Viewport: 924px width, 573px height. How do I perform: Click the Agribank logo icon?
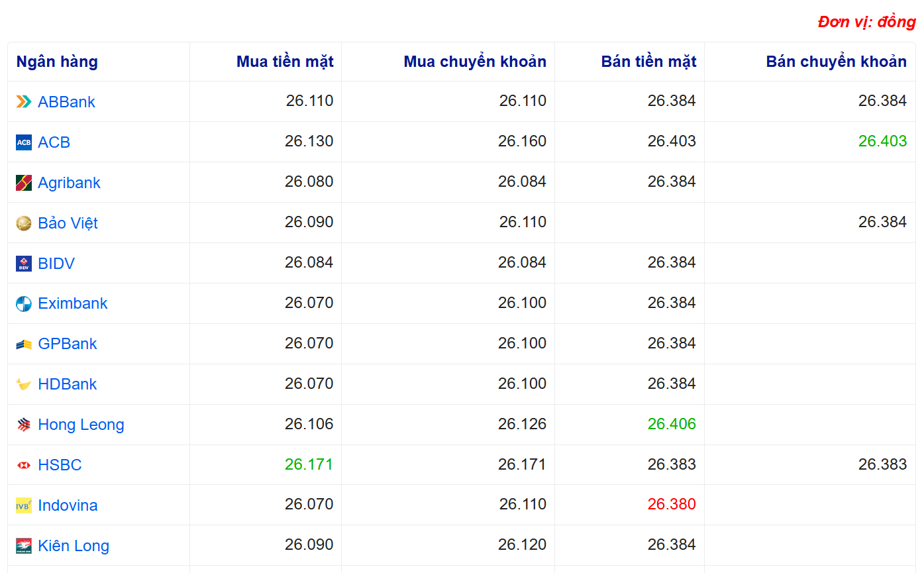tap(24, 183)
